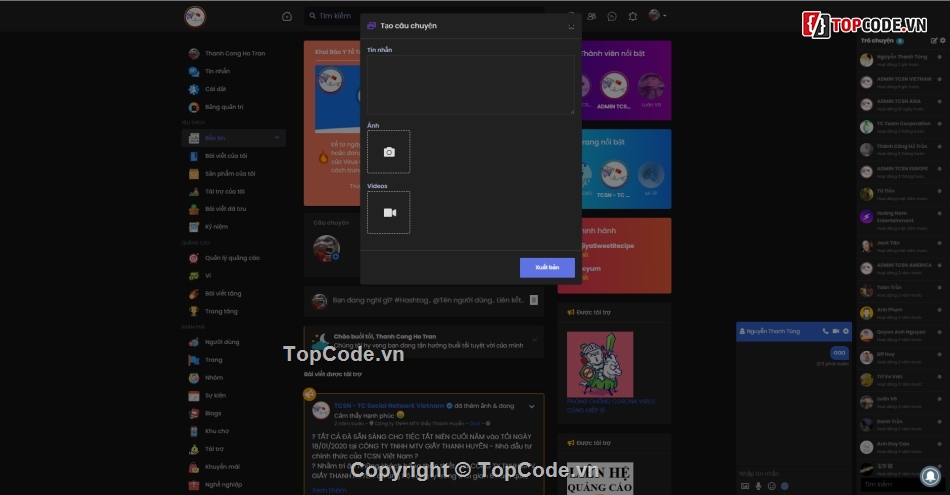Start video call in Nguyễn Thanh Tùng chat

(x=836, y=331)
